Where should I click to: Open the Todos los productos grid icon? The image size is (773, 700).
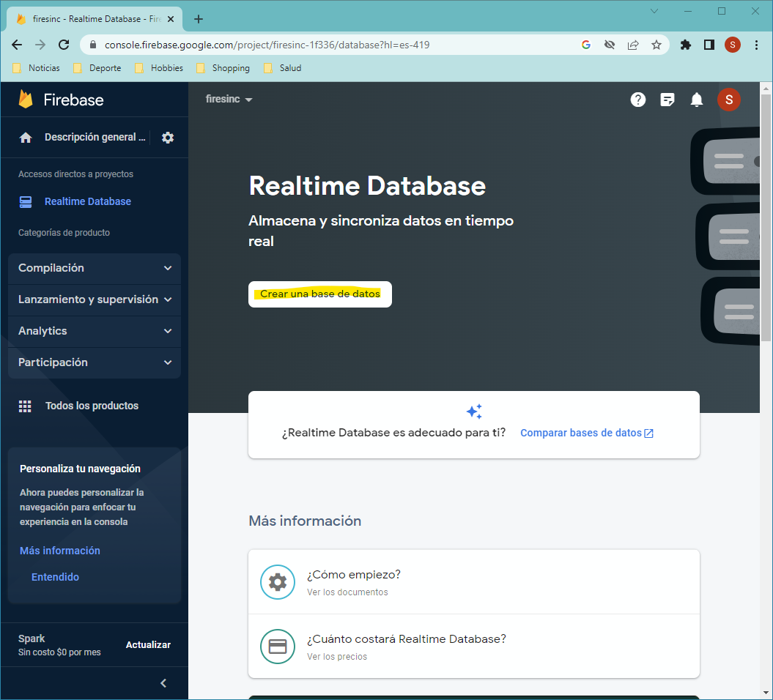(x=25, y=406)
